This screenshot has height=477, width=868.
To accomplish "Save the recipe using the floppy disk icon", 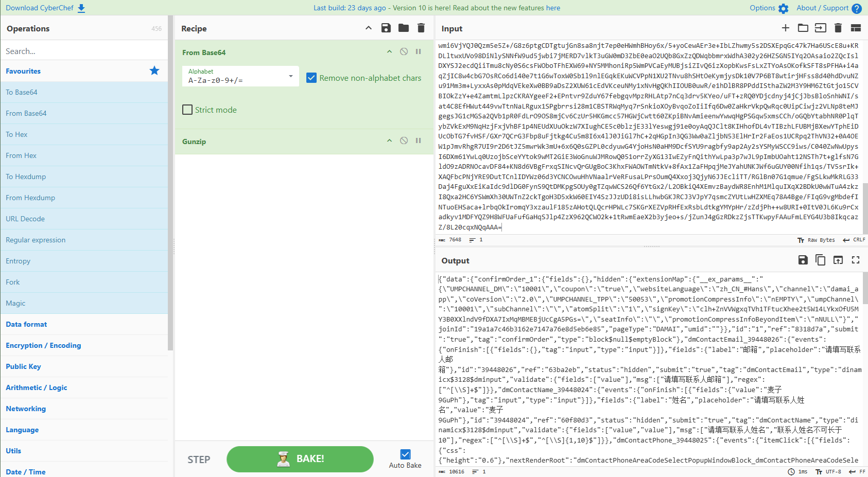I will (x=386, y=28).
